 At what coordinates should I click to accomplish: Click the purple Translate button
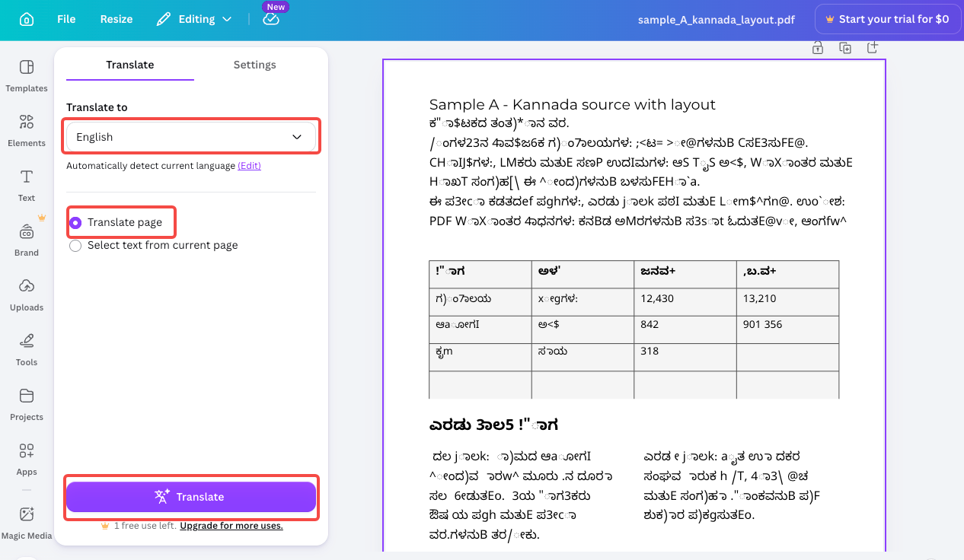191,497
